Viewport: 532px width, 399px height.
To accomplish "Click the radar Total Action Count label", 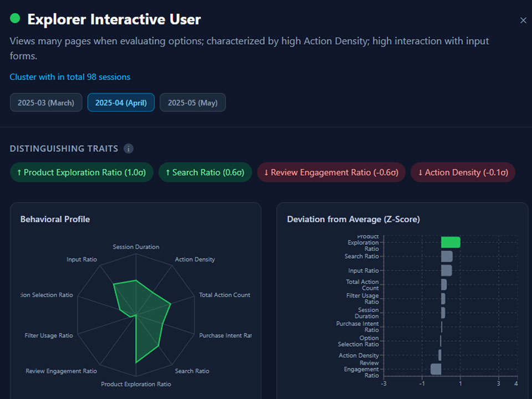I will 224,295.
